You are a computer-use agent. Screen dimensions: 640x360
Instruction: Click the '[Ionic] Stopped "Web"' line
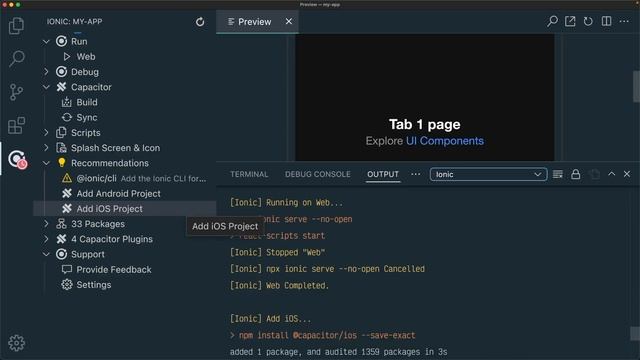tap(278, 253)
